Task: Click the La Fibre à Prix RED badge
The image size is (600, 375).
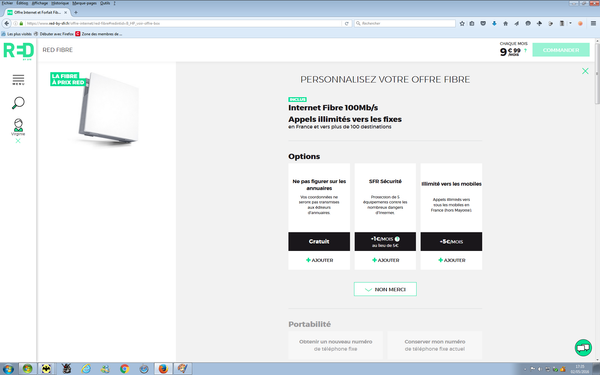Action: coord(68,79)
